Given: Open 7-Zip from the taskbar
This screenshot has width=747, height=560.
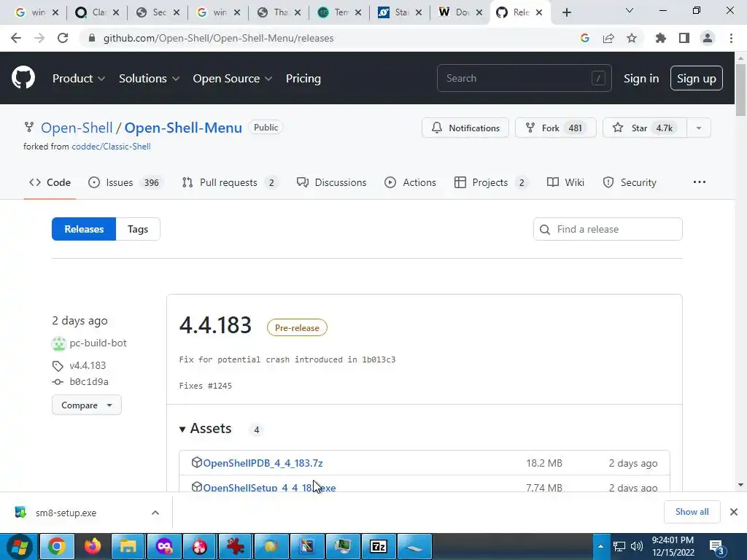Looking at the screenshot, I should click(379, 546).
